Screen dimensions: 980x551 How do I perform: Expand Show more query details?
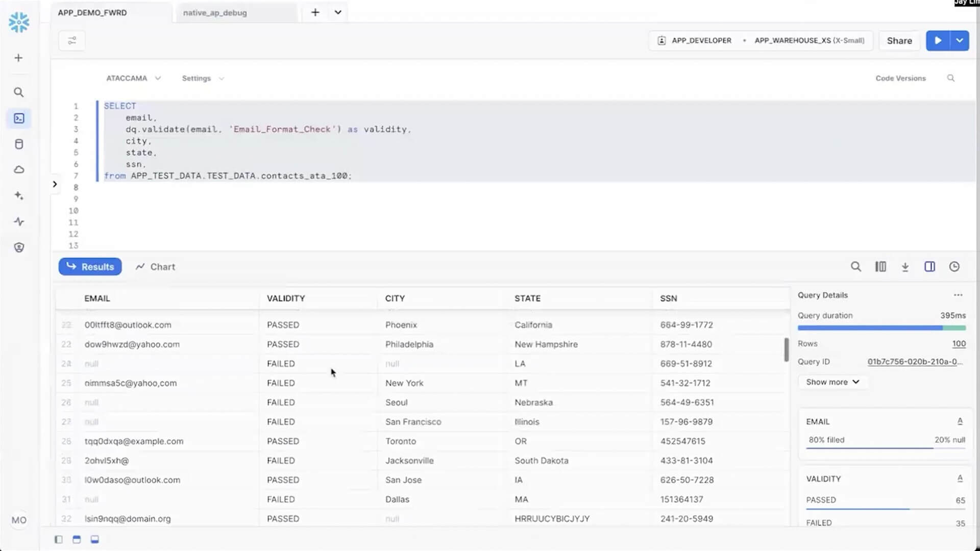click(832, 382)
